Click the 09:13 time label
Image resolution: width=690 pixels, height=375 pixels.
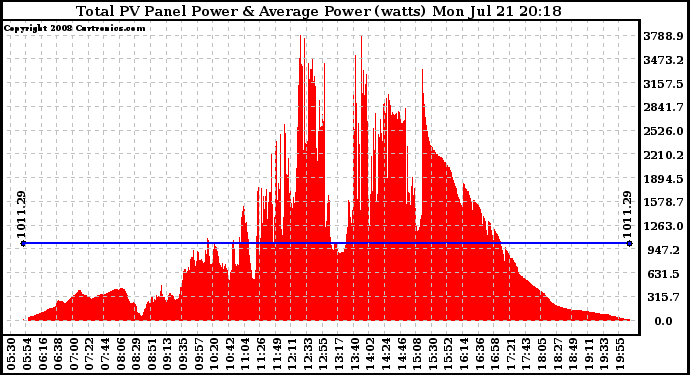(x=167, y=354)
